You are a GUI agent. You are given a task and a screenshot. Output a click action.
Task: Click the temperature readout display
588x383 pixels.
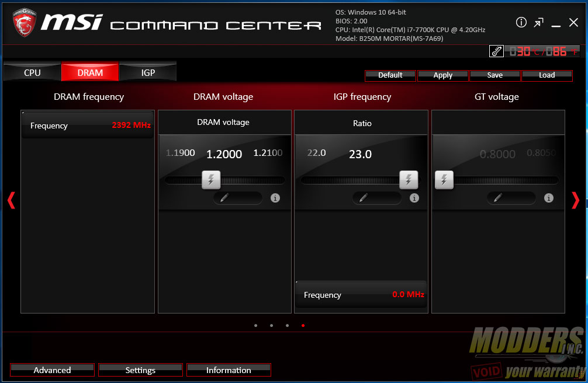tap(542, 51)
